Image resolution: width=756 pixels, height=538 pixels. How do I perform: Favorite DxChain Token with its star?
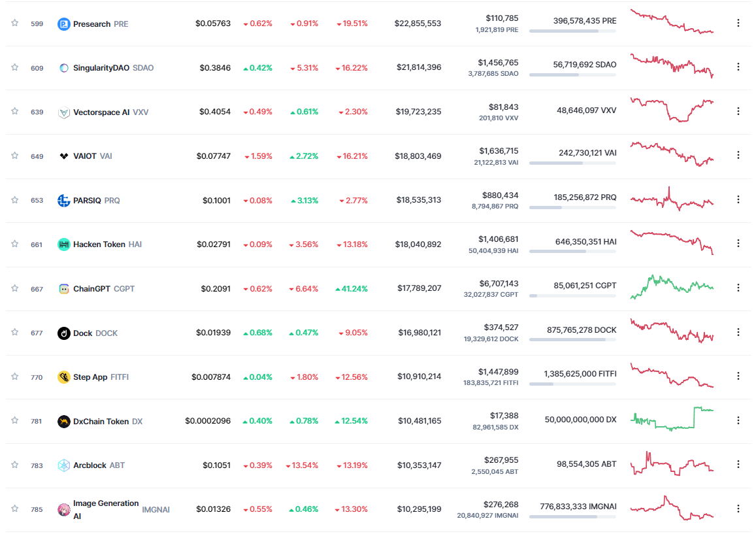point(14,420)
